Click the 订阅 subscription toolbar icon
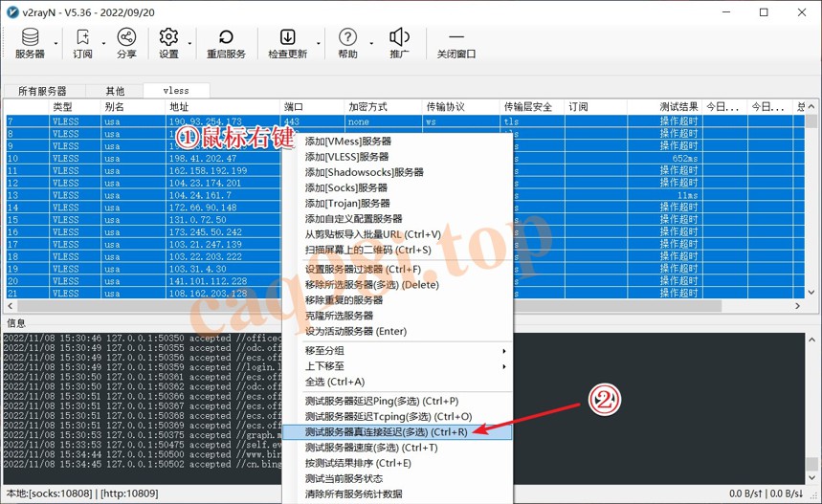Screen dimensions: 822x504 [x=82, y=42]
